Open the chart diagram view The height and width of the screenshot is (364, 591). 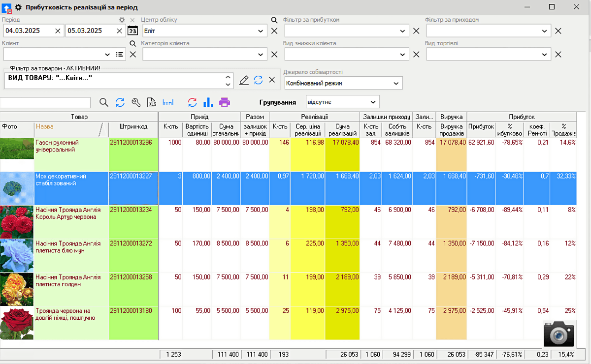click(x=208, y=102)
